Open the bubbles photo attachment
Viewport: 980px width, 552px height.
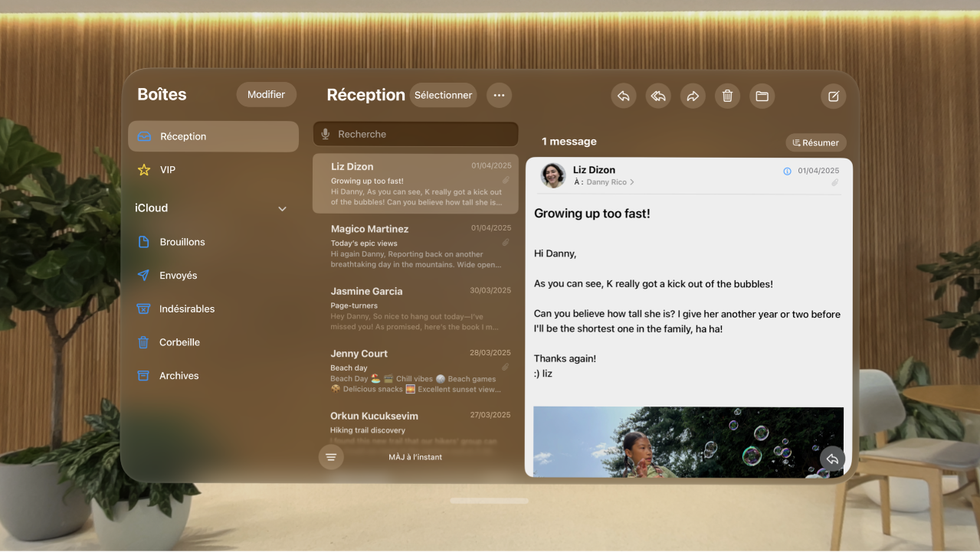pos(688,442)
